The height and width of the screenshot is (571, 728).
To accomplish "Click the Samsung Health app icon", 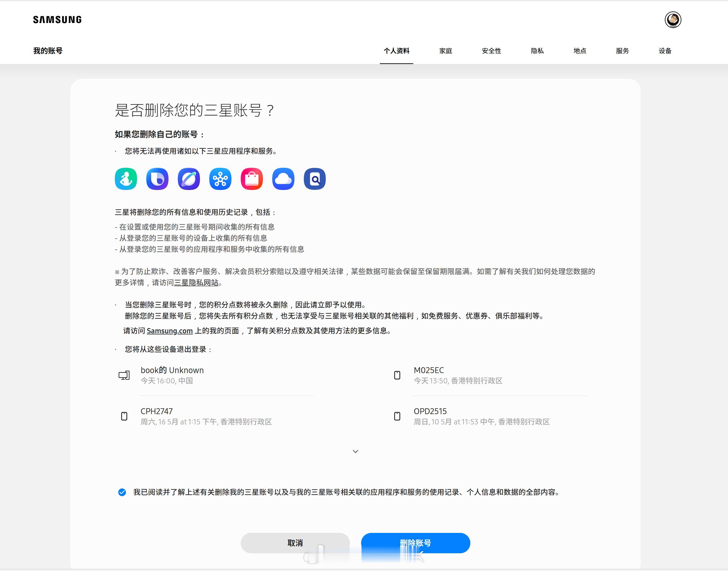I will tap(126, 179).
